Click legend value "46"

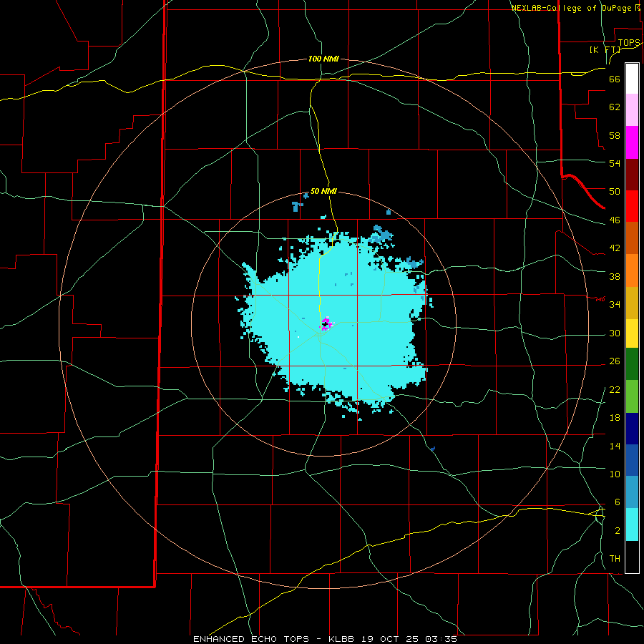tap(615, 220)
